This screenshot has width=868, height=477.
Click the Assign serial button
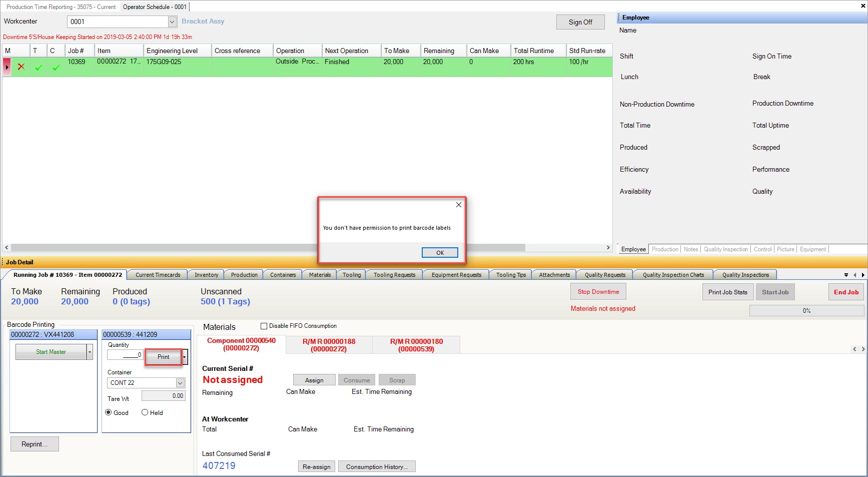314,380
